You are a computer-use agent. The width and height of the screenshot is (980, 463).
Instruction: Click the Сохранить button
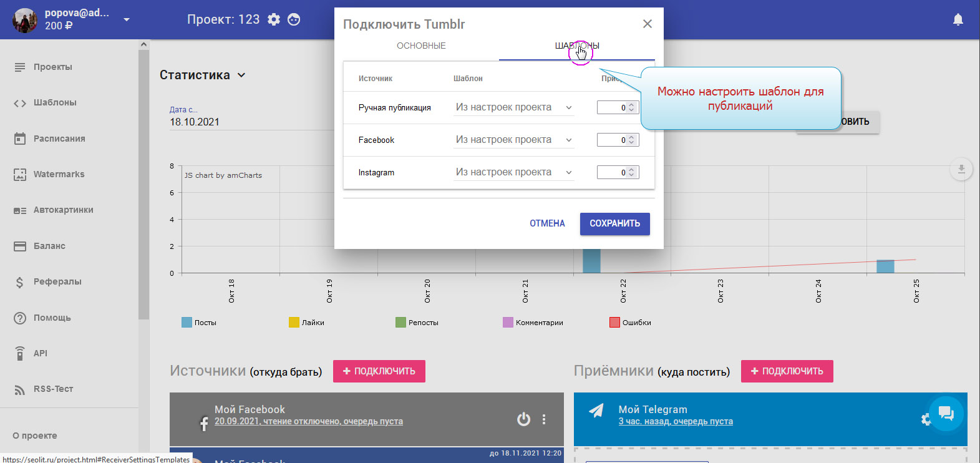tap(614, 224)
